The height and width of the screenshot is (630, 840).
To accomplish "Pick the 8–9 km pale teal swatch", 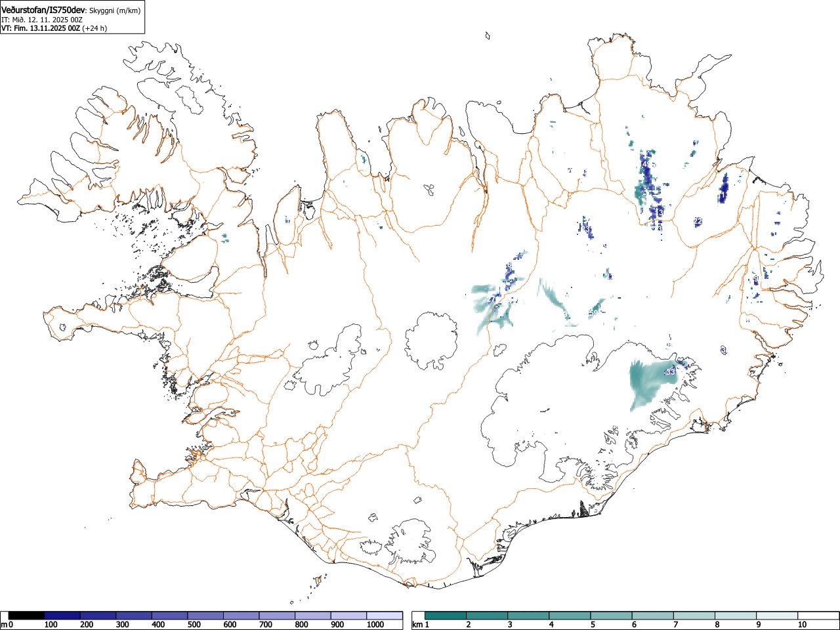I will pyautogui.click(x=735, y=616).
